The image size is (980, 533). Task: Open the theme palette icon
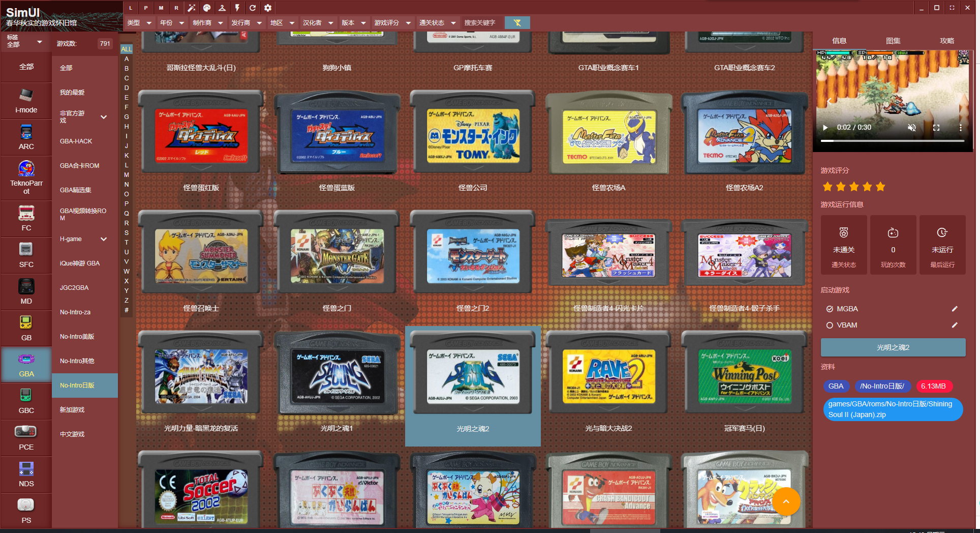coord(207,8)
